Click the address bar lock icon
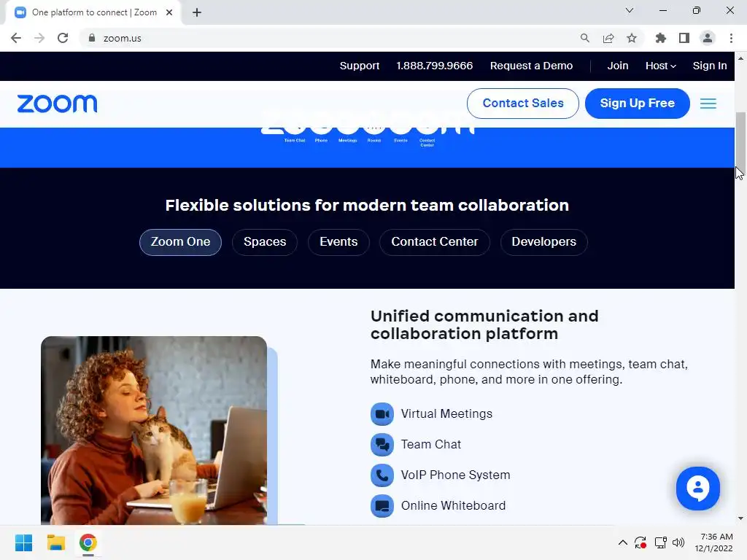 (x=92, y=38)
